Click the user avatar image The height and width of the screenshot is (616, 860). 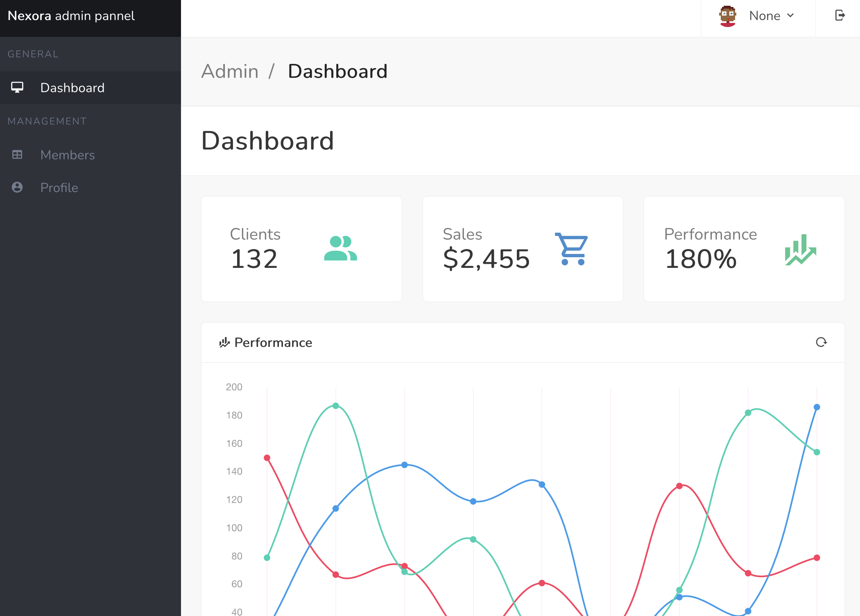tap(727, 16)
